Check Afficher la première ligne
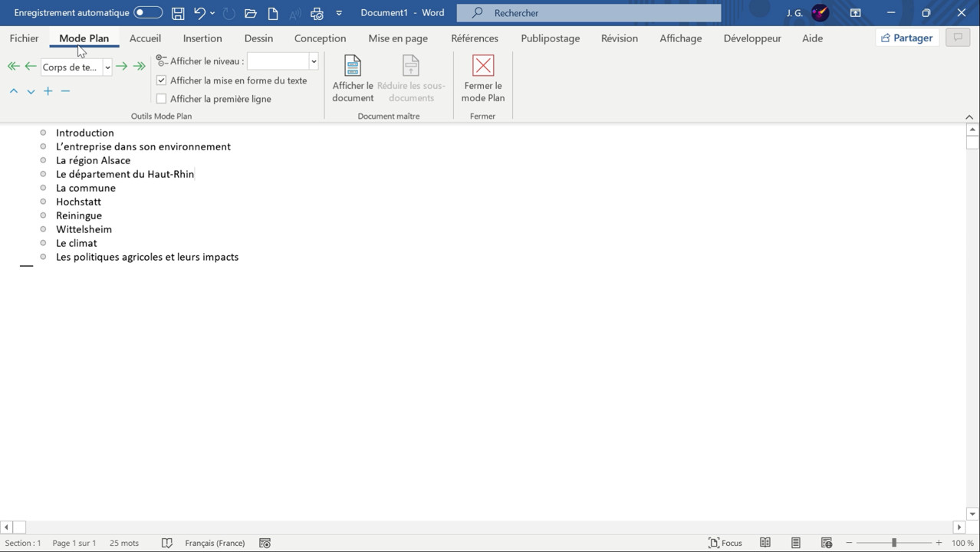This screenshot has height=552, width=980. coord(161,99)
